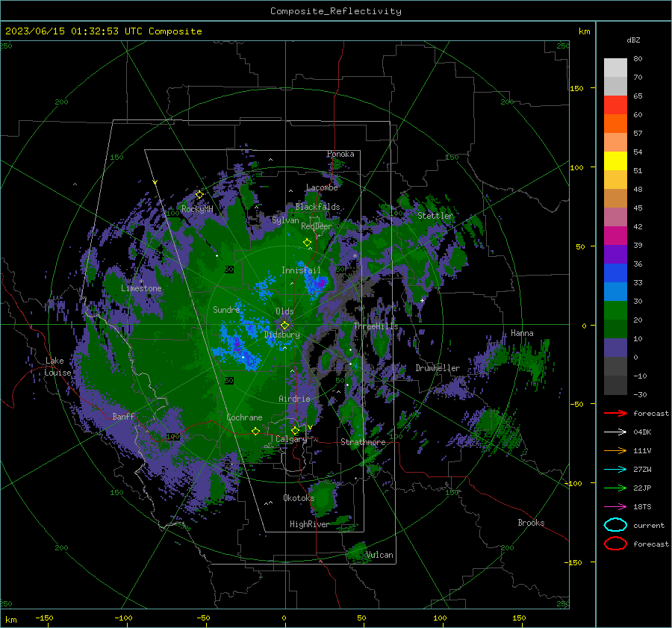Click the Sylvan label
Screen dimensions: 672x628
pyautogui.click(x=285, y=220)
